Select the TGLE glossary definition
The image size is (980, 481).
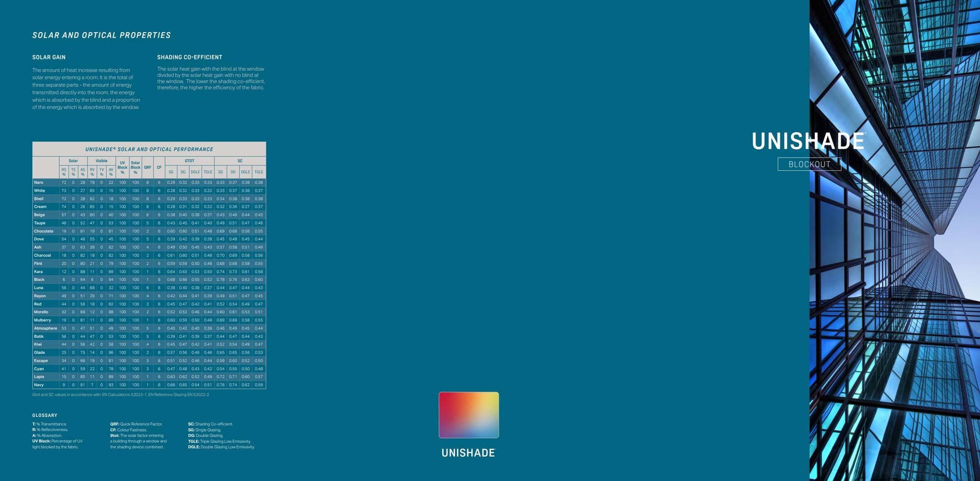coord(219,441)
